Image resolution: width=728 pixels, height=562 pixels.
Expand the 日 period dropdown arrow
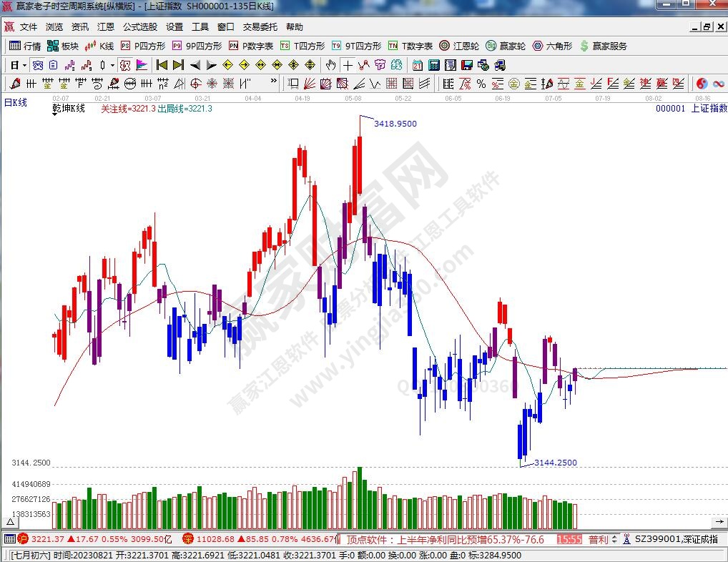coord(24,65)
